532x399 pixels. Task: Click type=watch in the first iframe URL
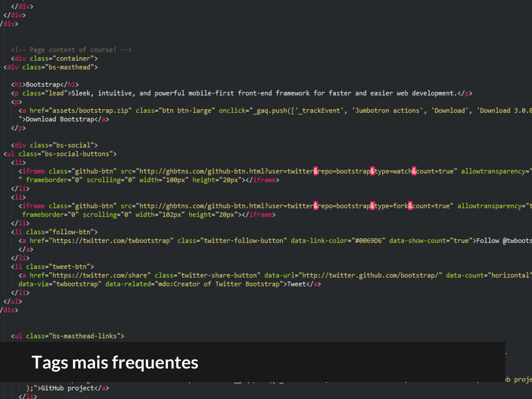pos(393,171)
